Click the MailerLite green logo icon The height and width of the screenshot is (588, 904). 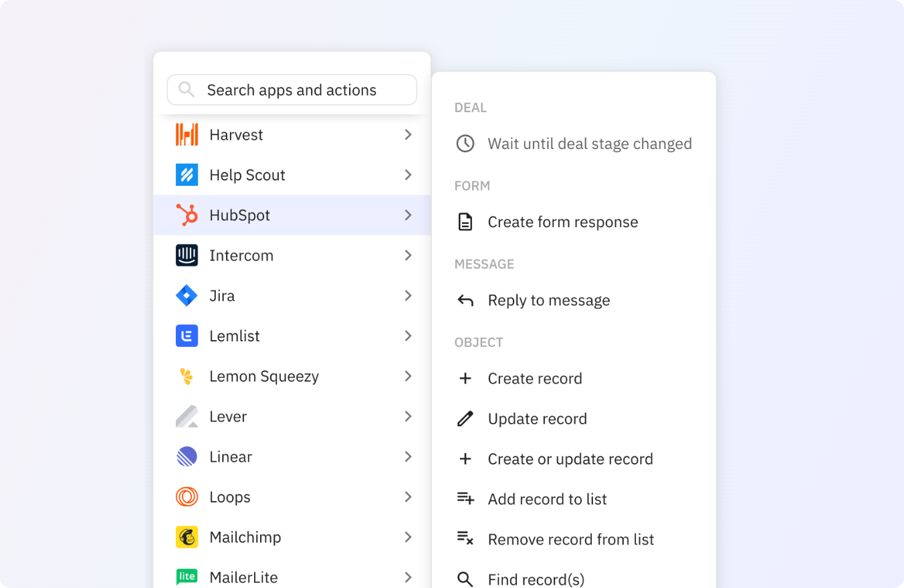187,577
